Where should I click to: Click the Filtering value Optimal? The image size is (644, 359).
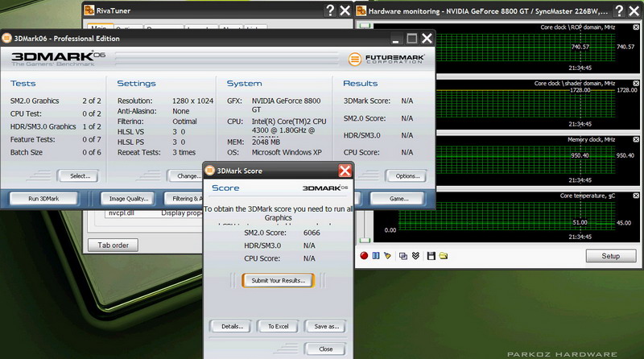point(184,122)
